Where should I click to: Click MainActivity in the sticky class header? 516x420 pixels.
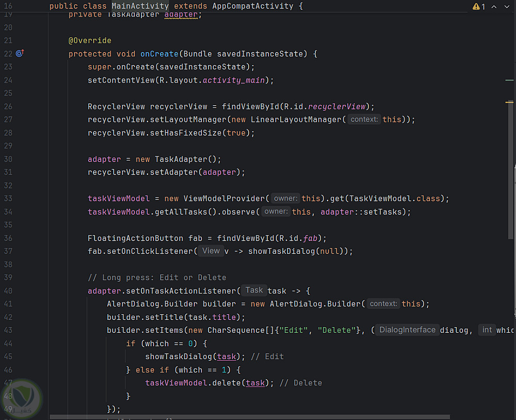(x=140, y=6)
